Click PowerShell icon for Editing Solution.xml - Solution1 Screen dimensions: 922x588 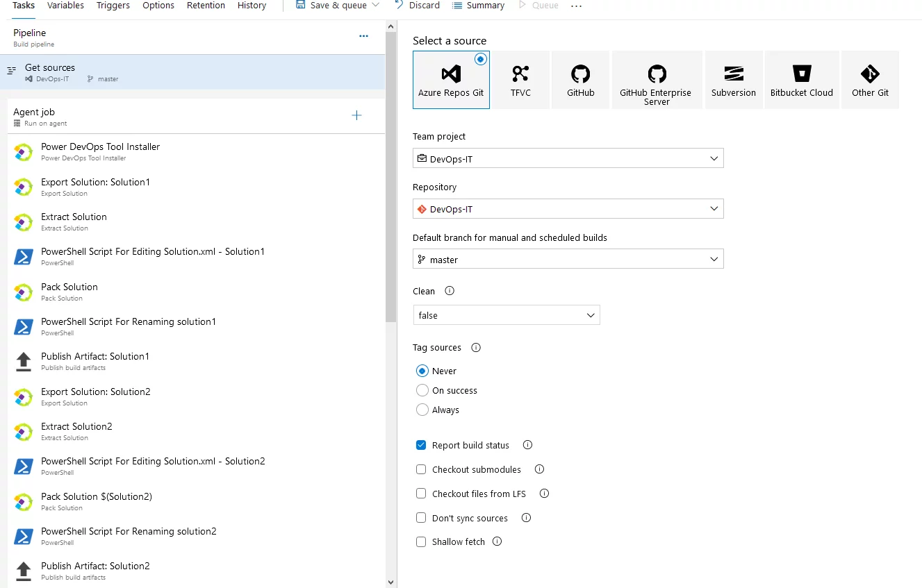pyautogui.click(x=24, y=257)
